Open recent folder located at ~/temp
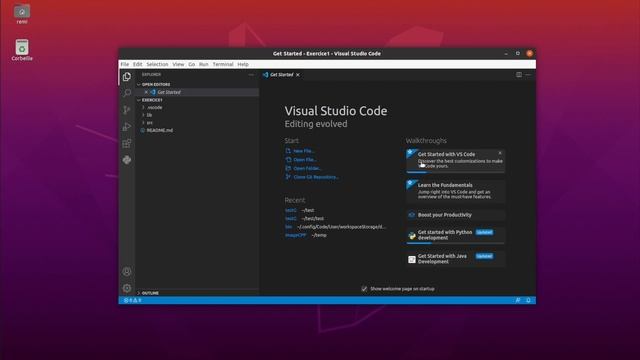Viewport: 640px width, 360px height. pos(296,235)
